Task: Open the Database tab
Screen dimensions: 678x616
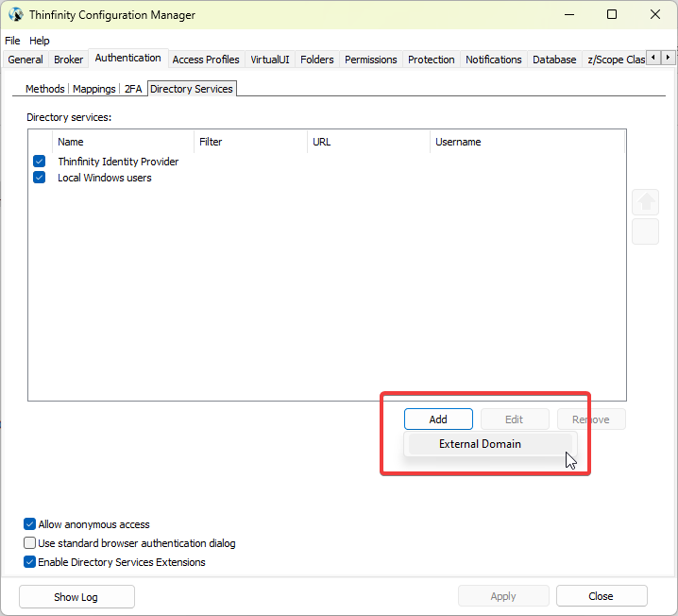Action: tap(554, 60)
